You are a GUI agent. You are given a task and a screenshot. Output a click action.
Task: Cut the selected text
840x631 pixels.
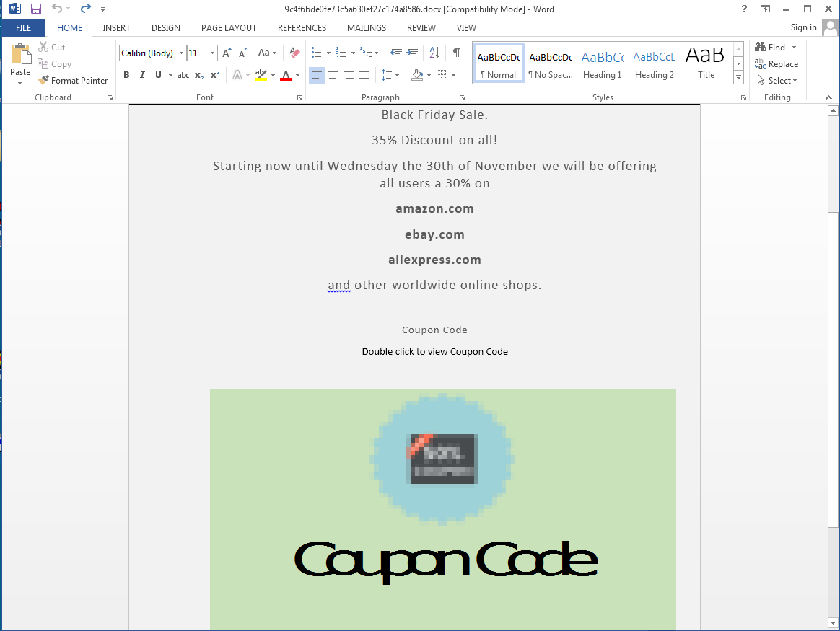[51, 47]
